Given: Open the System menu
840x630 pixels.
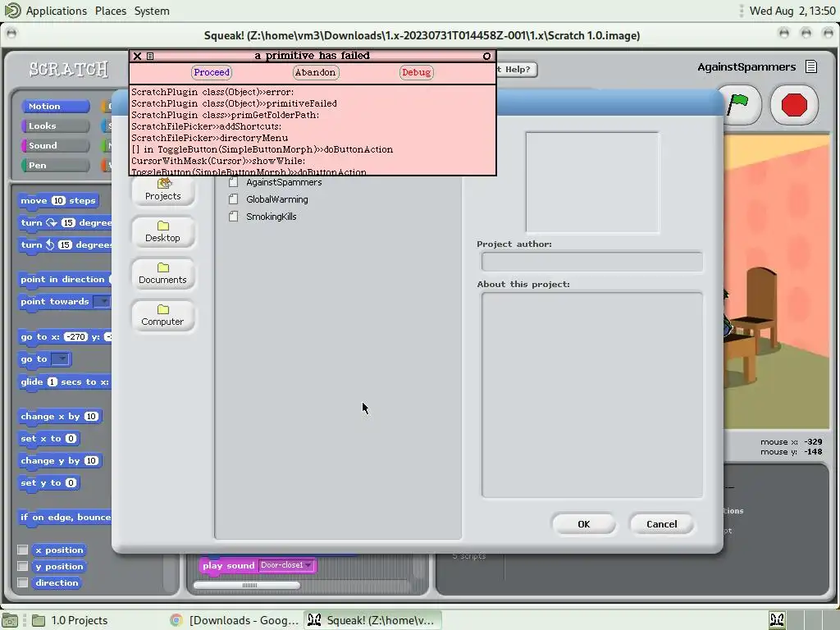Looking at the screenshot, I should click(x=152, y=11).
